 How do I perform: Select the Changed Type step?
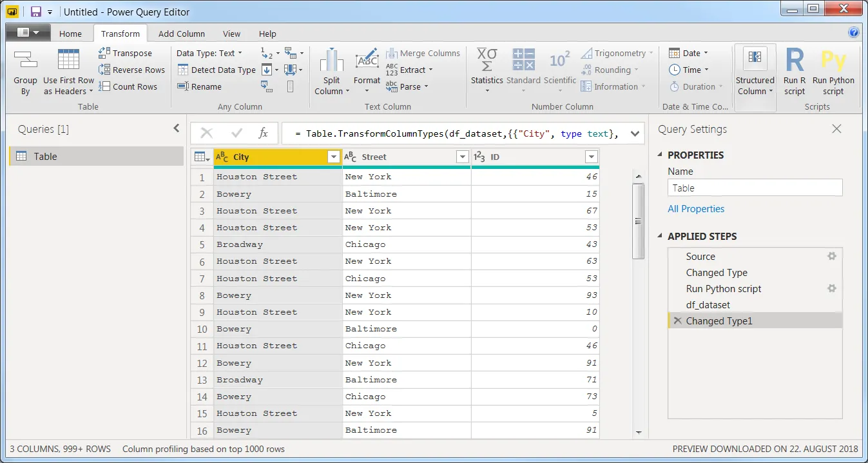pyautogui.click(x=755, y=272)
